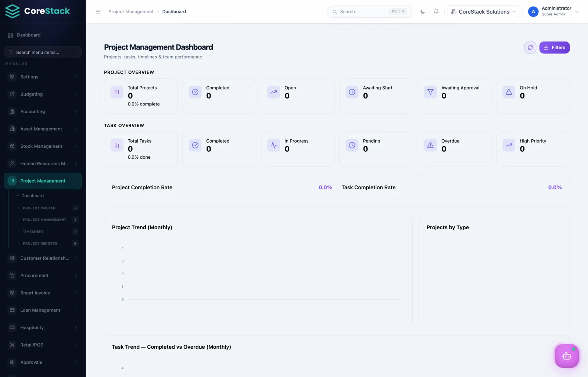588x377 pixels.
Task: Expand the PROJECT MASTER submenu
Action: (48, 208)
